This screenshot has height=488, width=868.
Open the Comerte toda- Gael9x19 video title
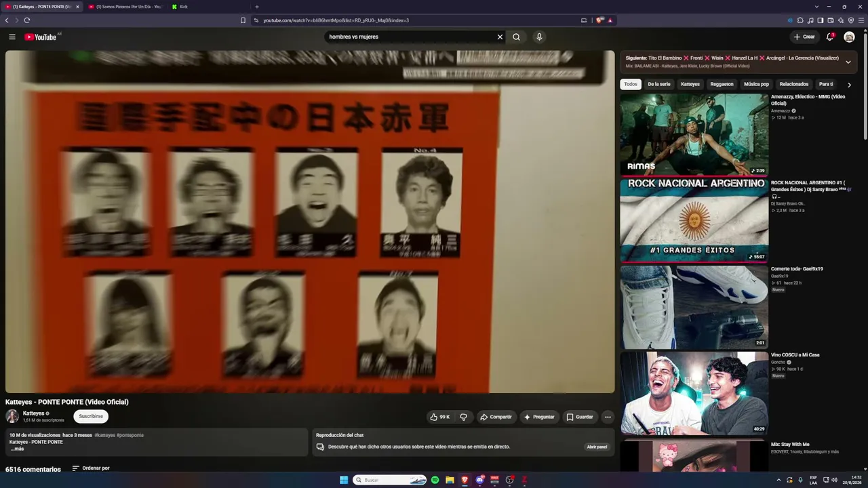797,269
